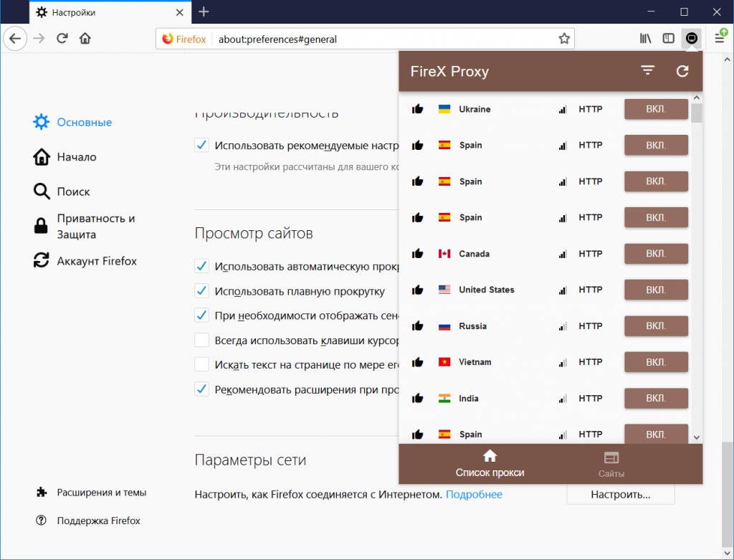Disable 'Использовать плавную прокрутку' checkbox
The image size is (734, 560).
[x=201, y=291]
